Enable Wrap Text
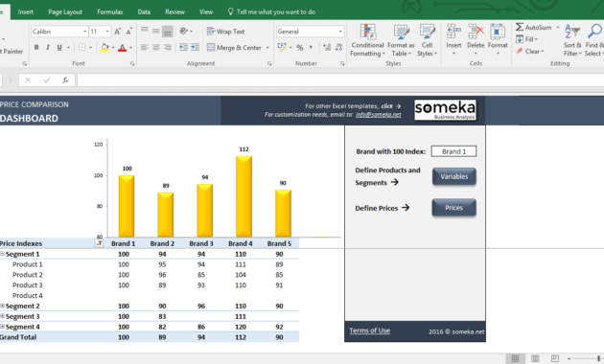This screenshot has height=364, width=604. (x=225, y=32)
